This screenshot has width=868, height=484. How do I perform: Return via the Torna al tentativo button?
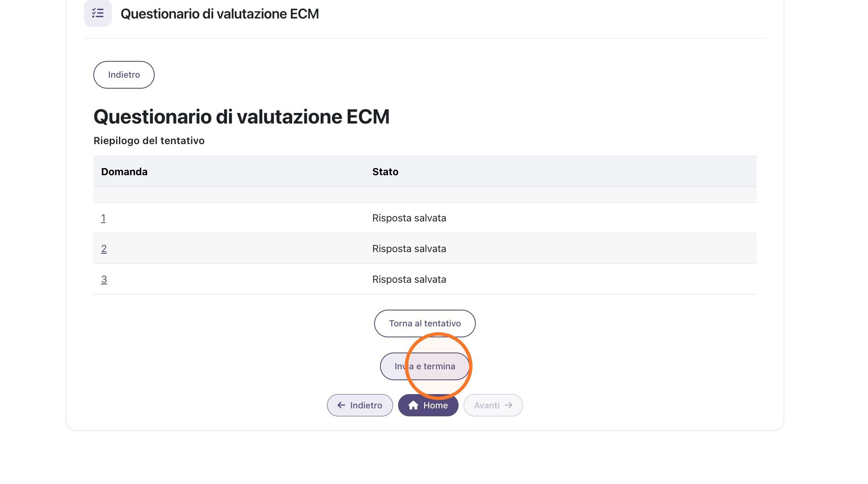pos(425,324)
